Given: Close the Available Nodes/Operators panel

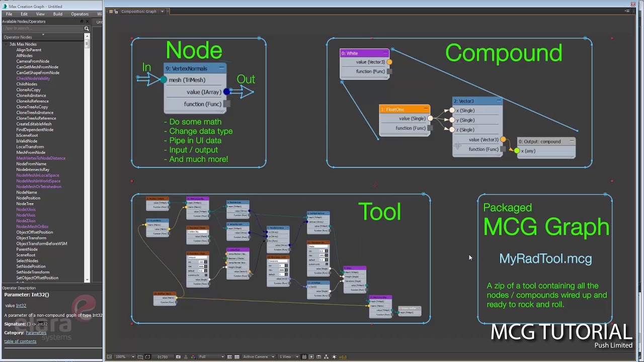Looking at the screenshot, I should pyautogui.click(x=87, y=21).
